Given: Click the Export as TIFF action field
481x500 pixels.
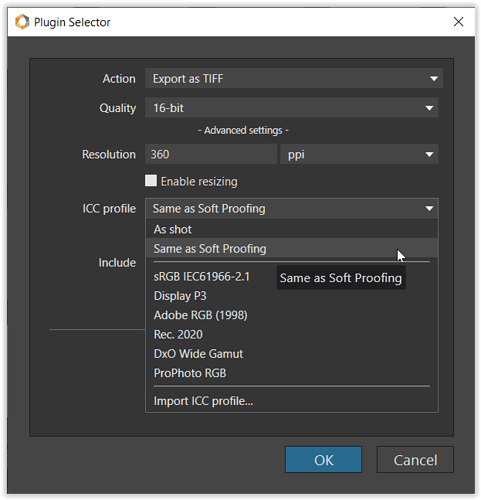Looking at the screenshot, I should pos(294,78).
